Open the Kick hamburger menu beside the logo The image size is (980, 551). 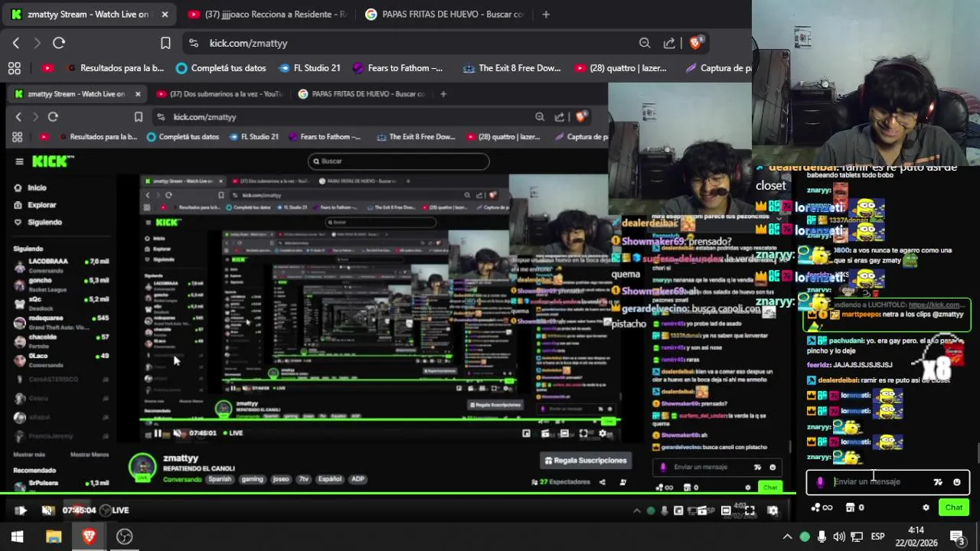click(x=19, y=161)
